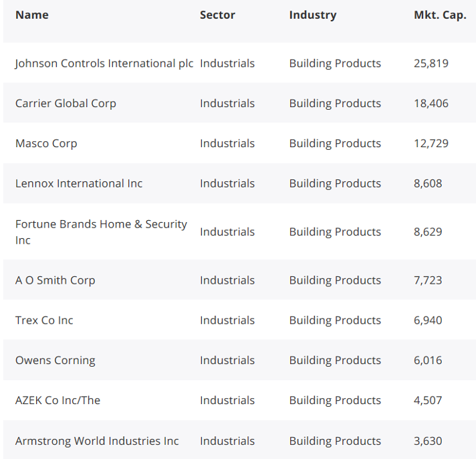Viewport: 476px width, 459px height.
Task: Click Building Products in Owens Corning row
Action: [x=335, y=361]
